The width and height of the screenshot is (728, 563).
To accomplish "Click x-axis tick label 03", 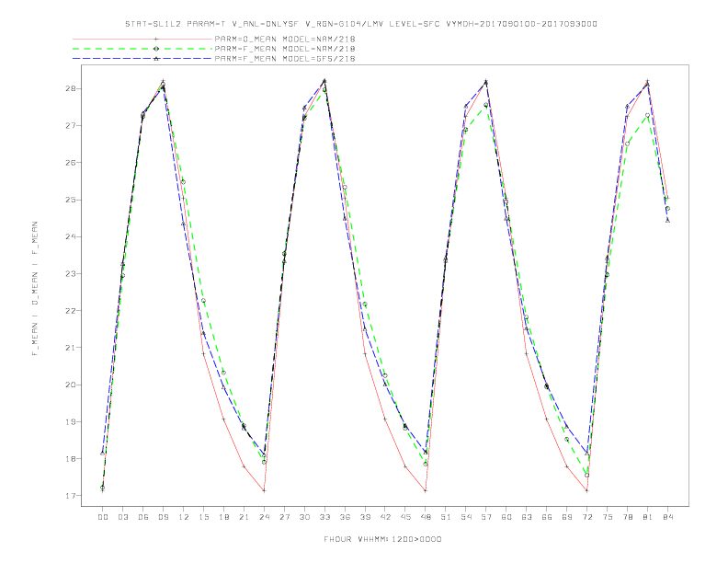I will [x=122, y=517].
